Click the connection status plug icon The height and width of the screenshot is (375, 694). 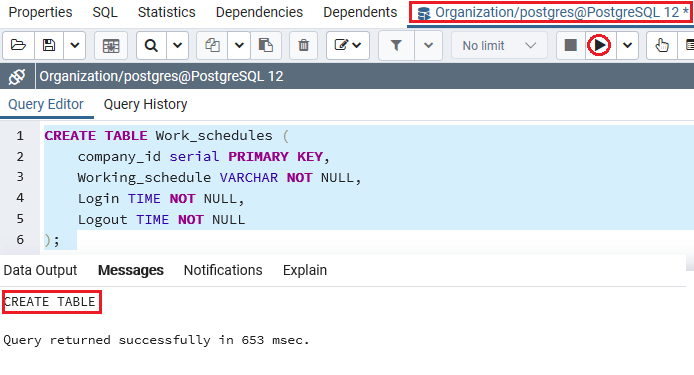[x=17, y=77]
